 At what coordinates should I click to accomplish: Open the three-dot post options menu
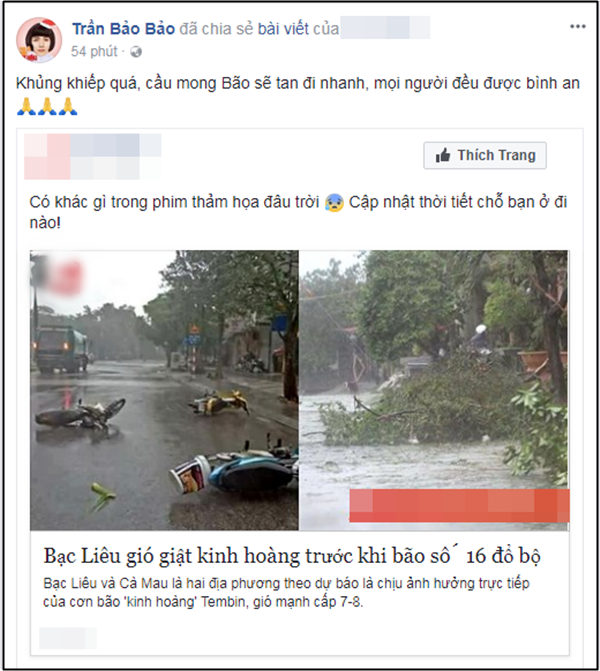pos(577,27)
